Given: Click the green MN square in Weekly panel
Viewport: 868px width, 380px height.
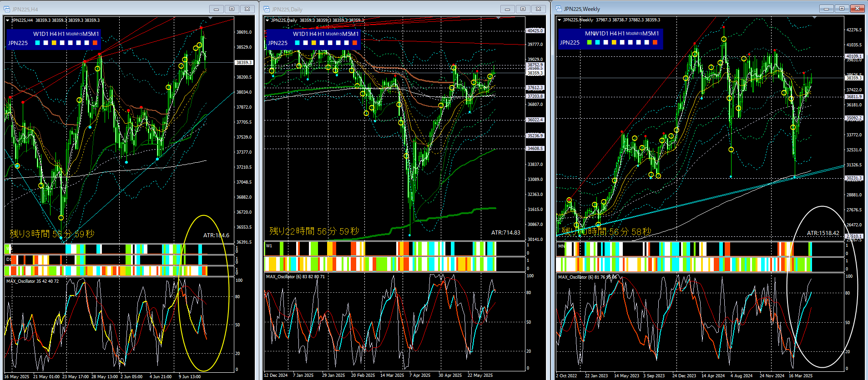Looking at the screenshot, I should (x=590, y=42).
